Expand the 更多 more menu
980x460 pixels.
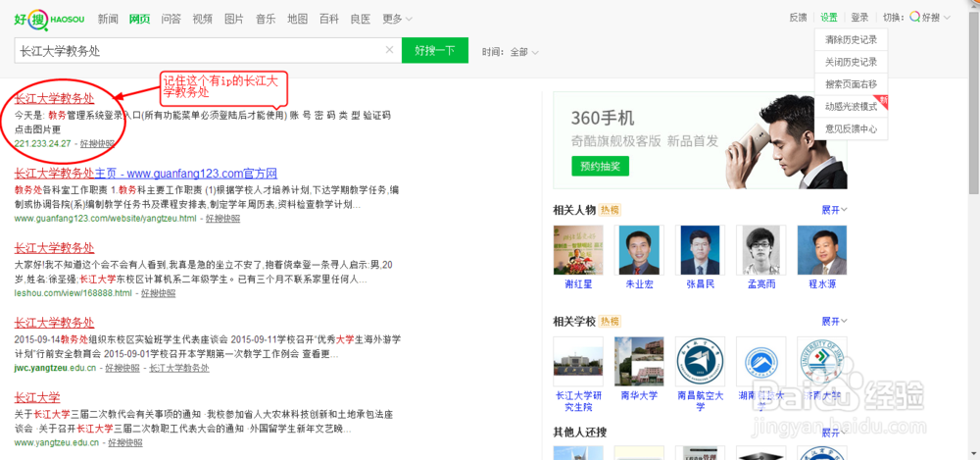[397, 19]
